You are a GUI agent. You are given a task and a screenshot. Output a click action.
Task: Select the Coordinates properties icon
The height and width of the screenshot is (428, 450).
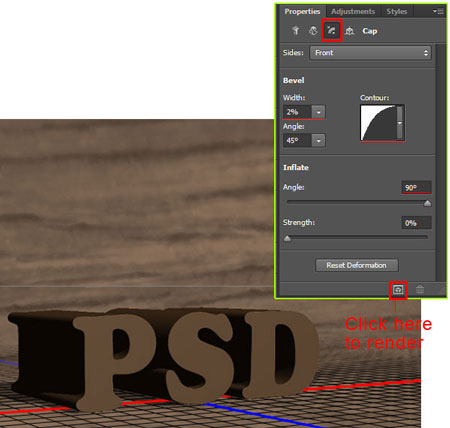tap(349, 31)
